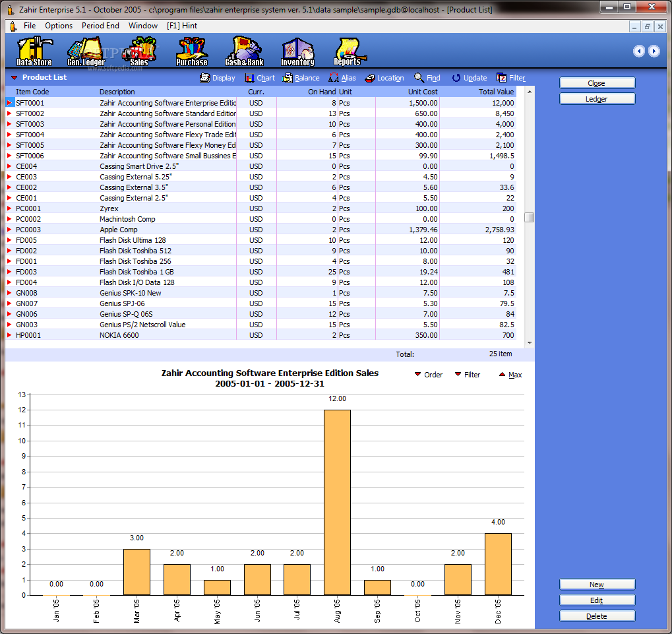Open the [F1] Hint menu

[182, 26]
